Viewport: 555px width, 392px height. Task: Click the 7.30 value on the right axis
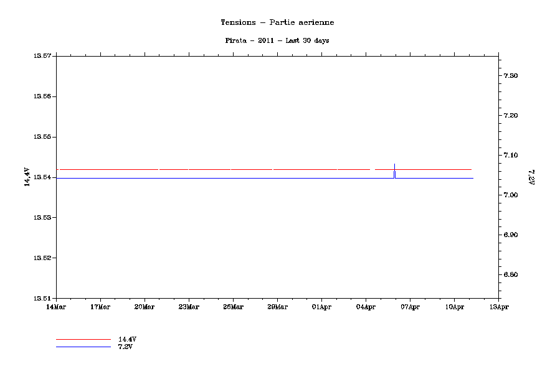(x=511, y=76)
